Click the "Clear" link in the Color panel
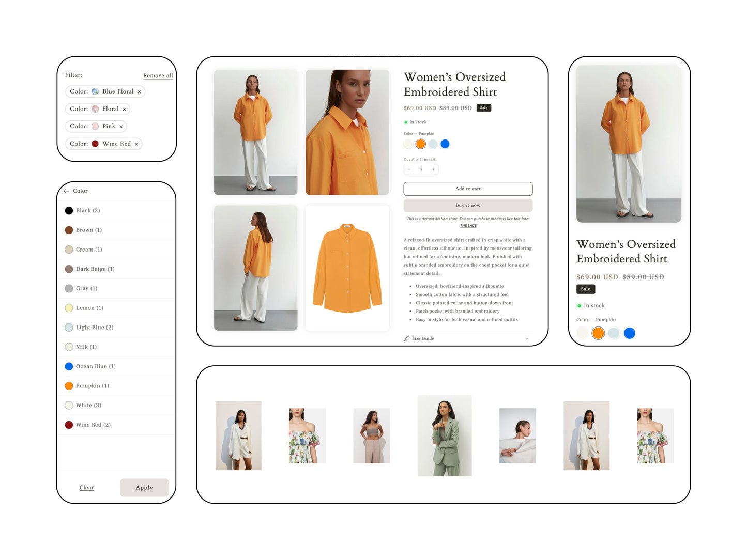Image resolution: width=747 pixels, height=560 pixels. [x=86, y=487]
